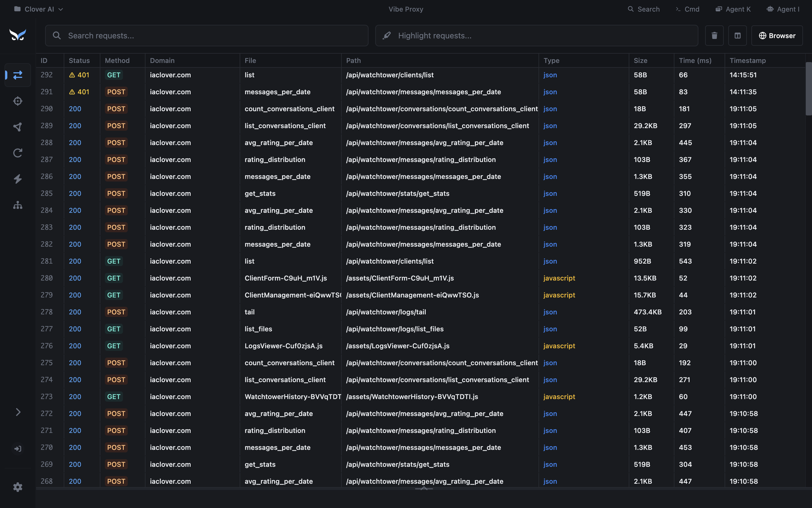Click the 952B size cell
The height and width of the screenshot is (508, 812).
click(x=642, y=261)
